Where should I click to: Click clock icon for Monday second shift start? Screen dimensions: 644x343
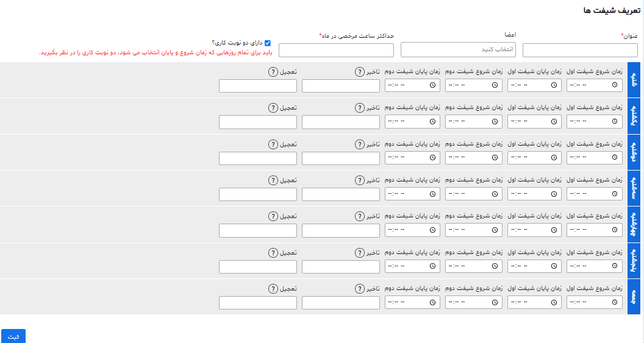click(x=495, y=158)
